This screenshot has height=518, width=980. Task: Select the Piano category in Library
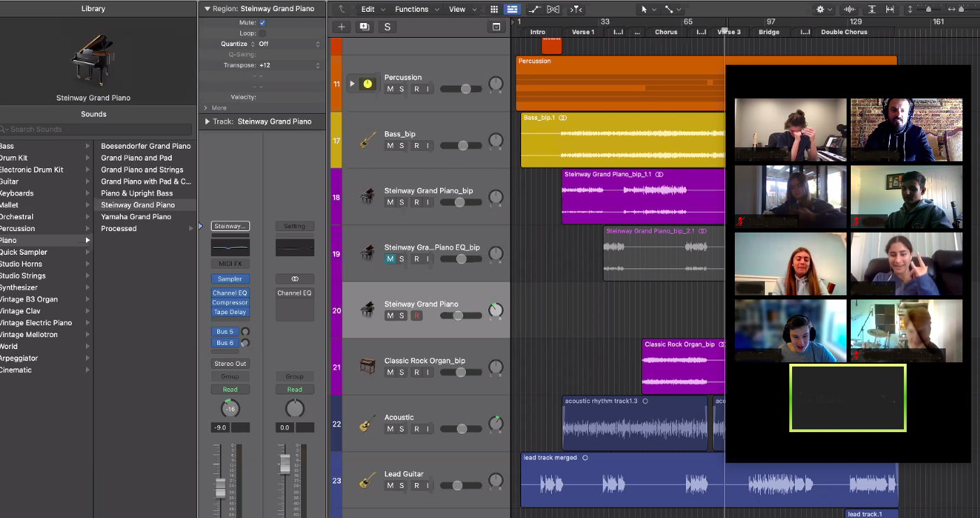[45, 240]
